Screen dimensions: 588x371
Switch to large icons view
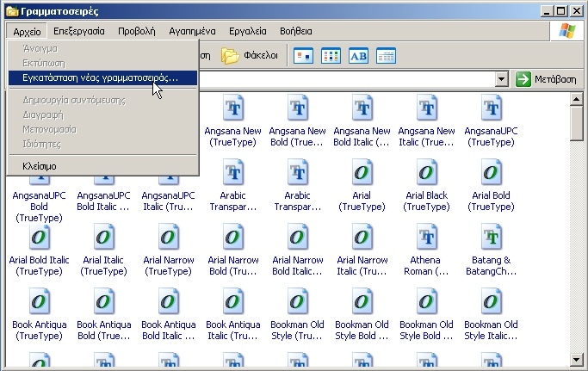pyautogui.click(x=303, y=56)
